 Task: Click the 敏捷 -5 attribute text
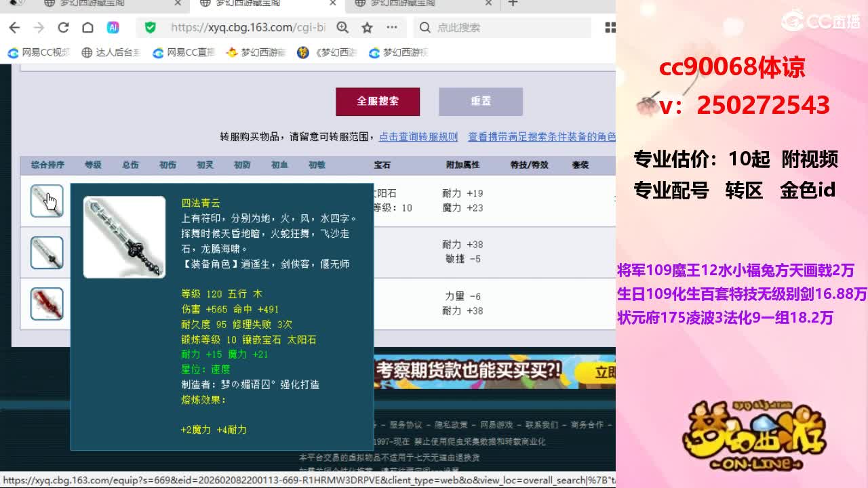[x=463, y=259]
